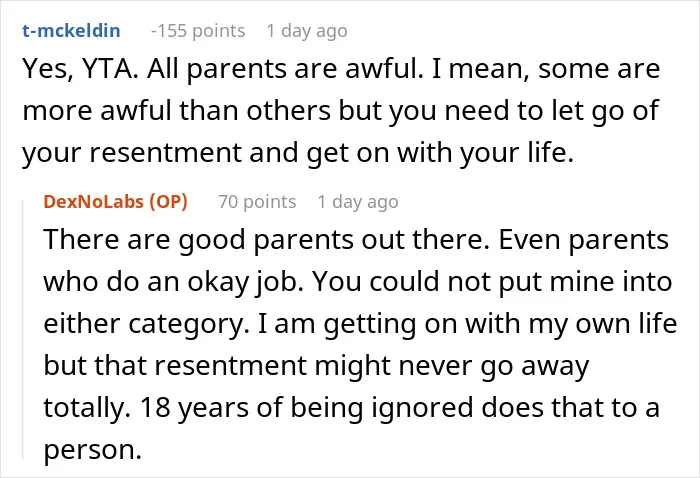
Task: Click the line 'your resentment and get on'
Action: [x=298, y=153]
